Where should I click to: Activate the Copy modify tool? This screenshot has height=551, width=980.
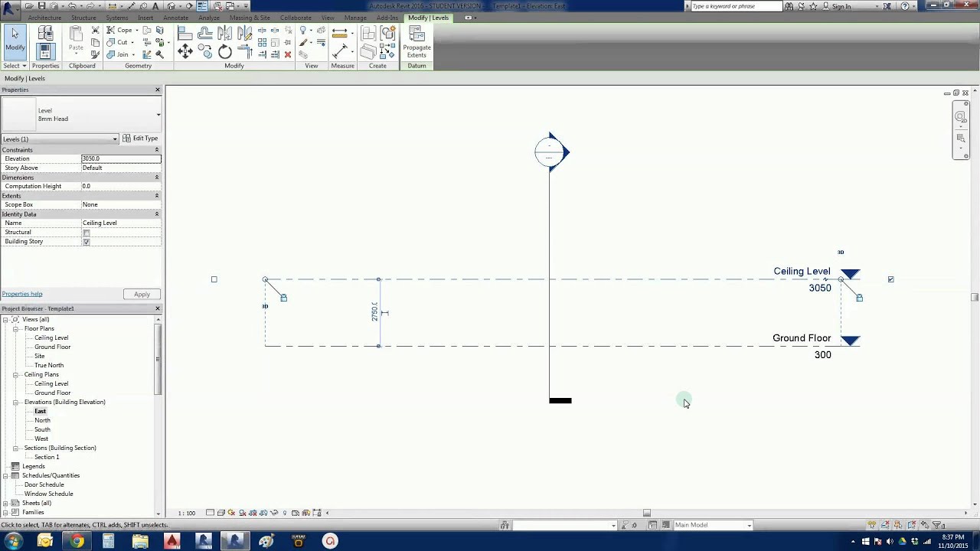(205, 51)
